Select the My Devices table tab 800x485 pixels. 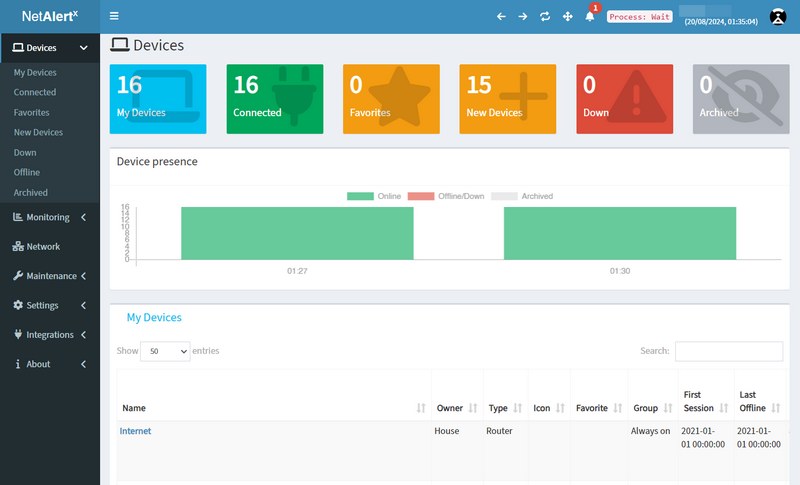point(154,317)
